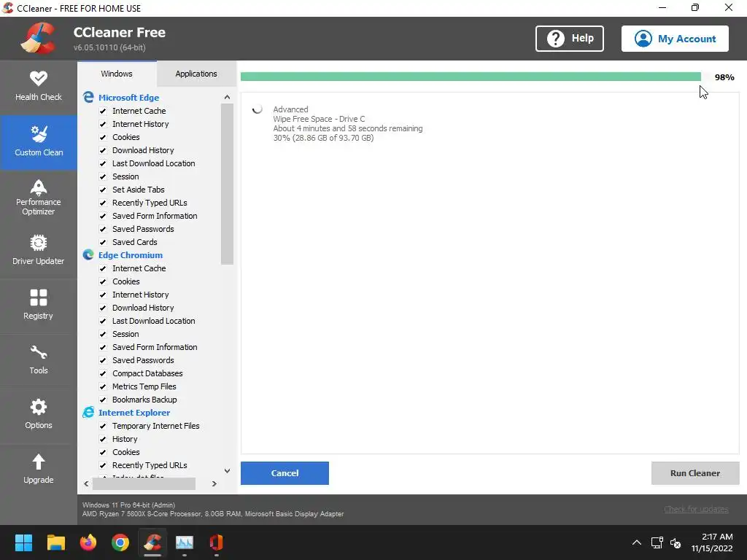
Task: Click 'About 4 minutes and 58 seconds remaining'
Action: (348, 128)
